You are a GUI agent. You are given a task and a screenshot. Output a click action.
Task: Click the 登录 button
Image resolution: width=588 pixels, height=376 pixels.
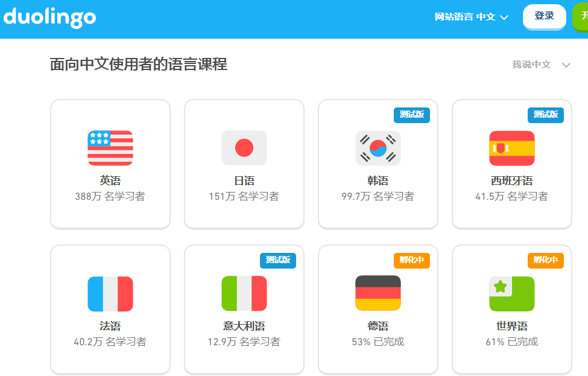tap(544, 16)
